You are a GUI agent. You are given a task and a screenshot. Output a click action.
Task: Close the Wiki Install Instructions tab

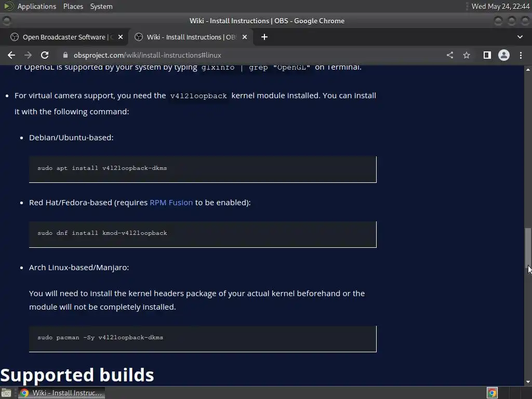tap(245, 37)
